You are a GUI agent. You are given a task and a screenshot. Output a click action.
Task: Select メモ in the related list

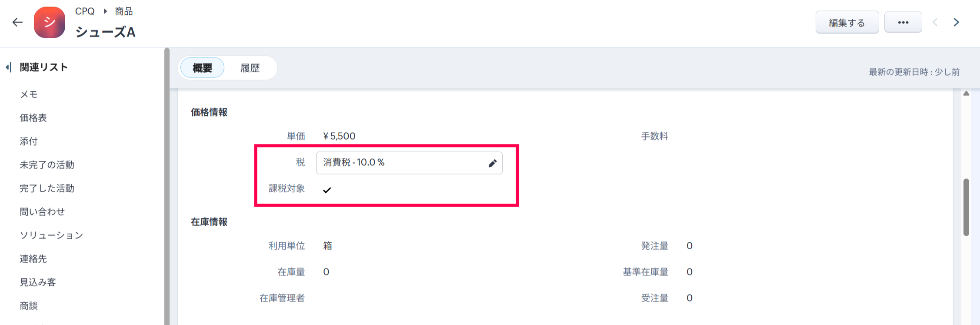(x=29, y=94)
